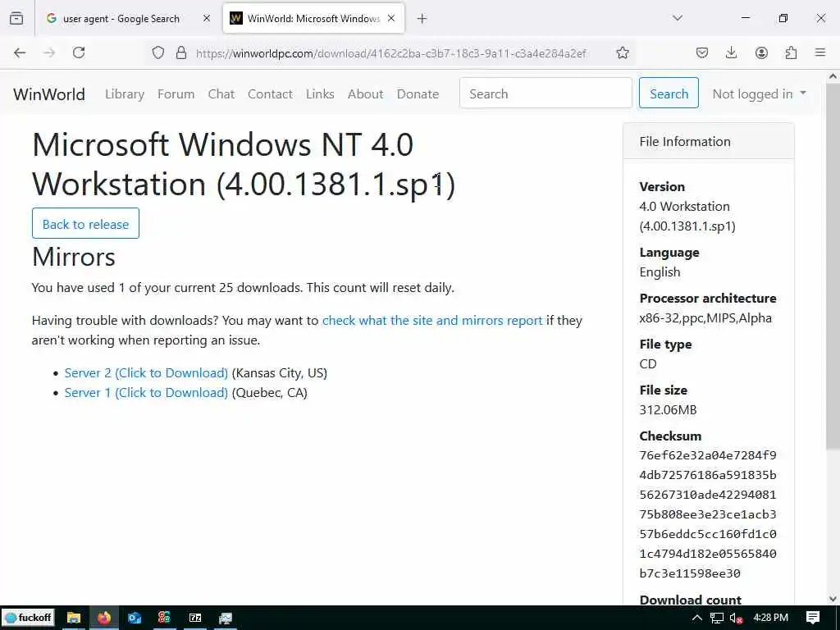
Task: Open the Firefox account icon
Action: [761, 52]
